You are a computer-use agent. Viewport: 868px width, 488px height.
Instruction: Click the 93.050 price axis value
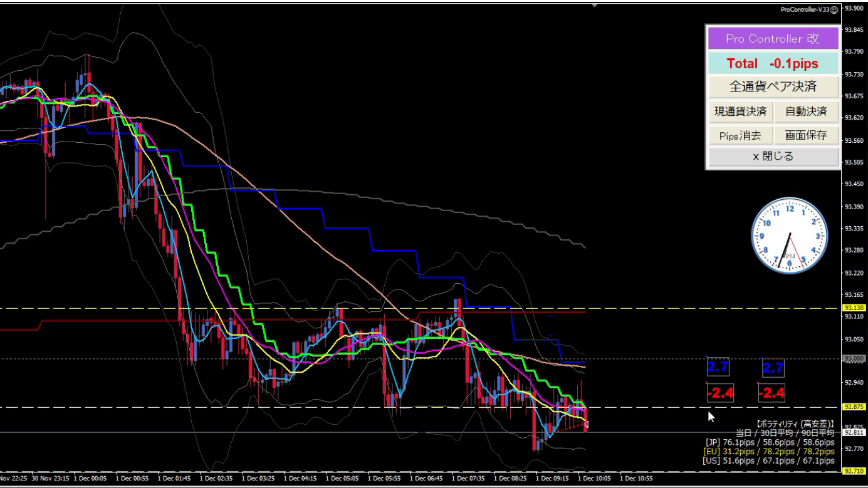point(854,339)
